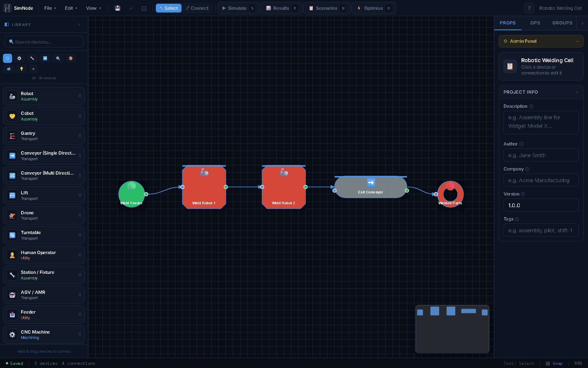The image size is (588, 368).
Task: Click the Author input field
Action: [x=541, y=155]
